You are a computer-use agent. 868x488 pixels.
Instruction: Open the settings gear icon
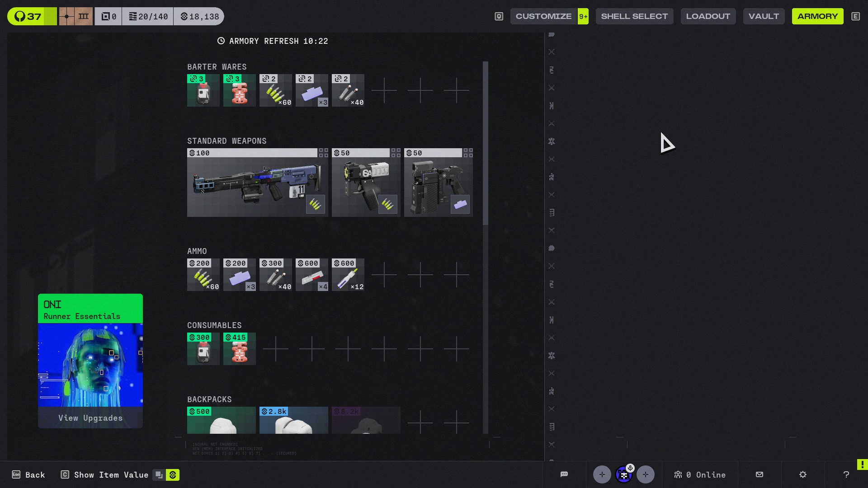coord(803,474)
